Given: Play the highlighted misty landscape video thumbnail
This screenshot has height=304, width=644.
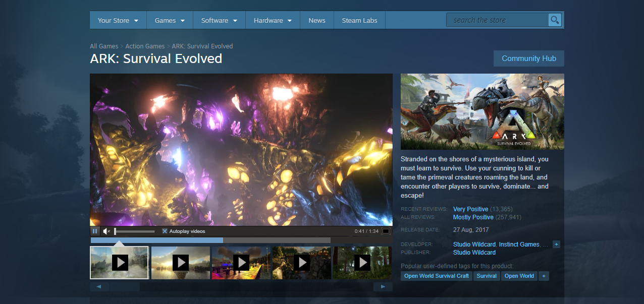Looking at the screenshot, I should pos(120,263).
